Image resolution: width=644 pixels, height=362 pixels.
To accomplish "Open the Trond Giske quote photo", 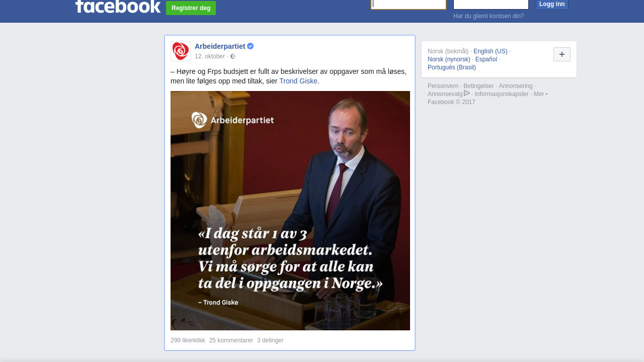I will tap(290, 211).
